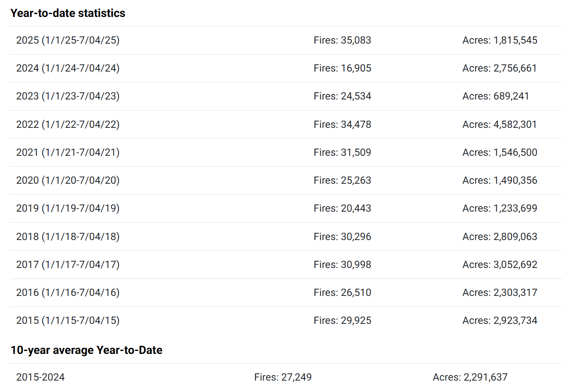This screenshot has width=562, height=392.
Task: Click the 10-year average Year-to-Date heading
Action: (x=86, y=350)
